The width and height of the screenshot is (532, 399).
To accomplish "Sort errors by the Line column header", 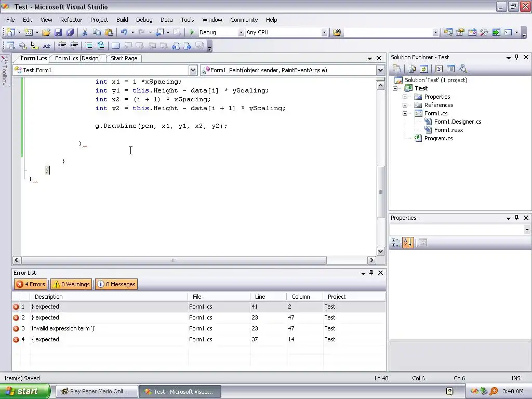I will coord(269,297).
